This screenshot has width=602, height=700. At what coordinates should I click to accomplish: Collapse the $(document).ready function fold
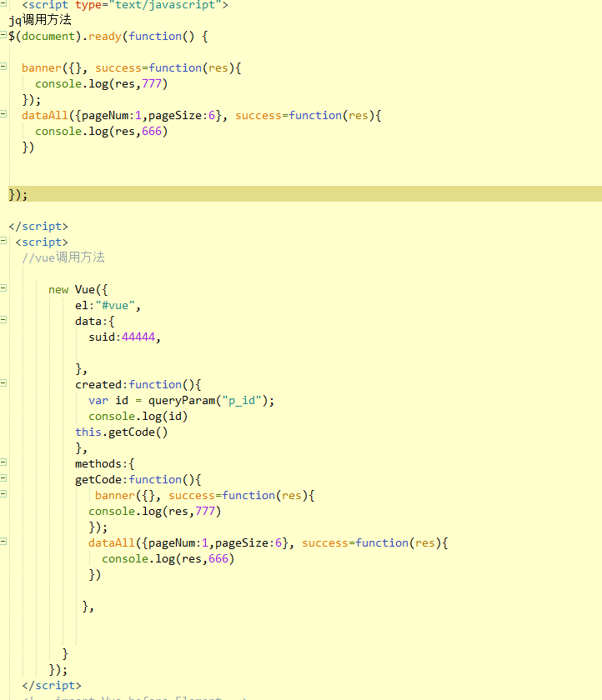coord(3,35)
